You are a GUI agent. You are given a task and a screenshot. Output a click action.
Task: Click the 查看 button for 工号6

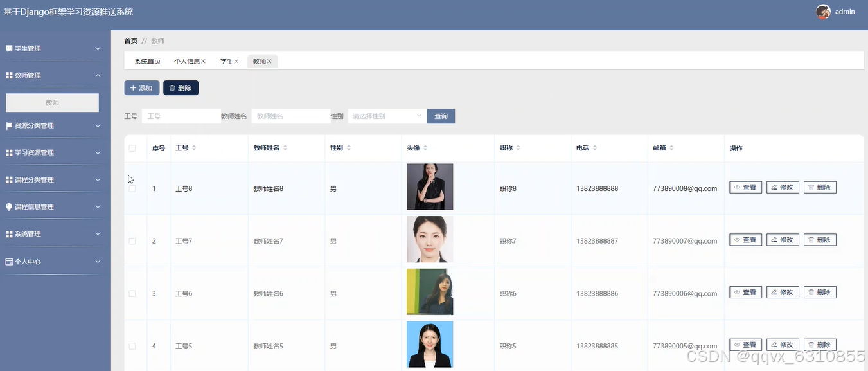point(745,292)
